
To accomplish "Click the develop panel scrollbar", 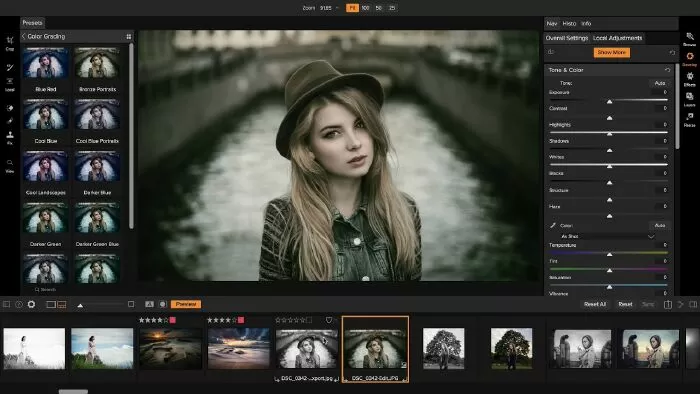I will pyautogui.click(x=677, y=106).
